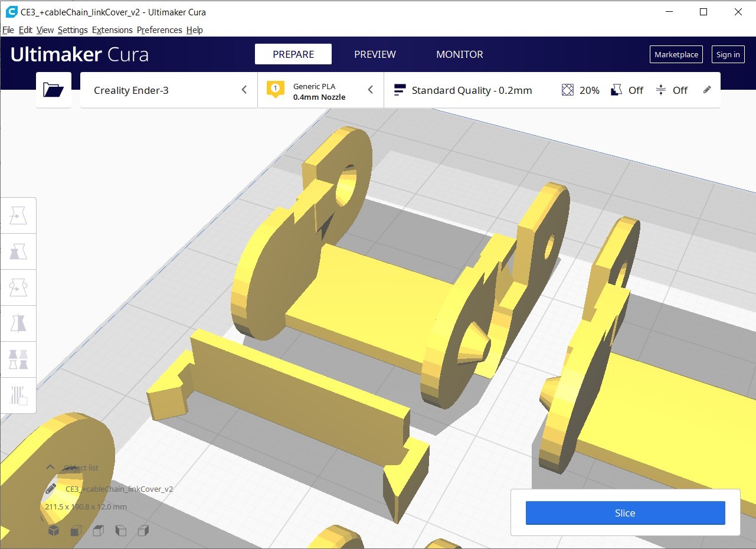Switch to the front view cube icon

tap(76, 531)
